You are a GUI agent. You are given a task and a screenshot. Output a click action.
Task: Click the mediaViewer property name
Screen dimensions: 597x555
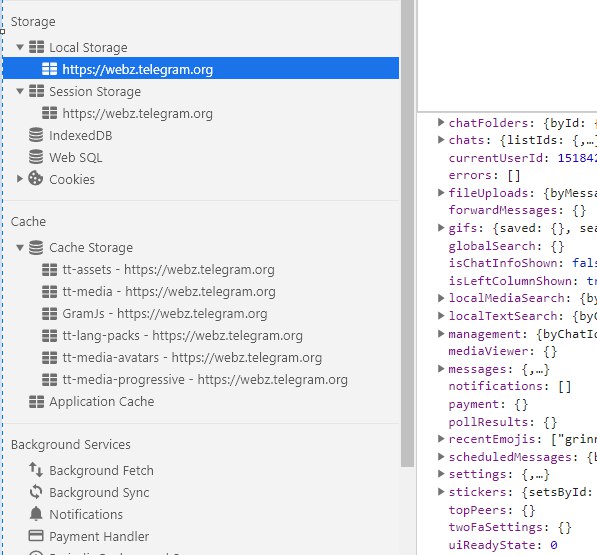click(x=488, y=351)
